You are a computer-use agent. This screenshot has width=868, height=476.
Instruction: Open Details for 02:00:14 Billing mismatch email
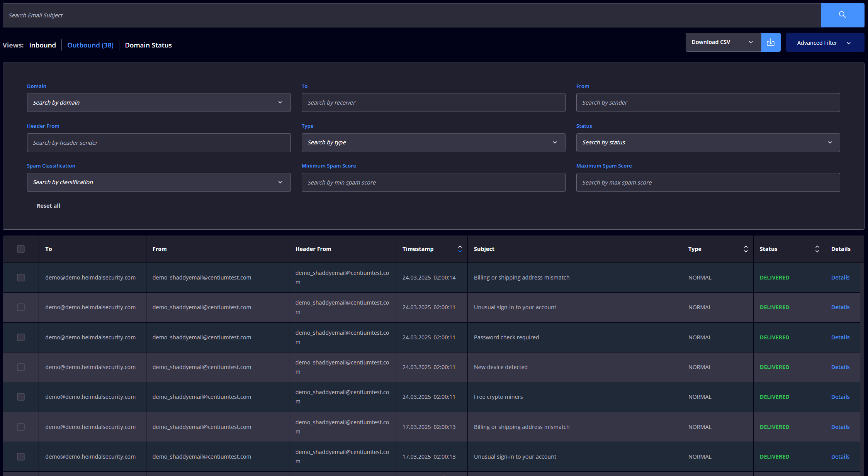pyautogui.click(x=840, y=278)
